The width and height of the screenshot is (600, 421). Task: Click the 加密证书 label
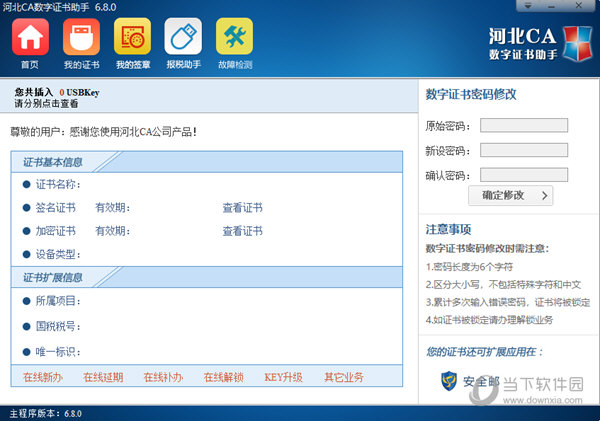pos(55,231)
